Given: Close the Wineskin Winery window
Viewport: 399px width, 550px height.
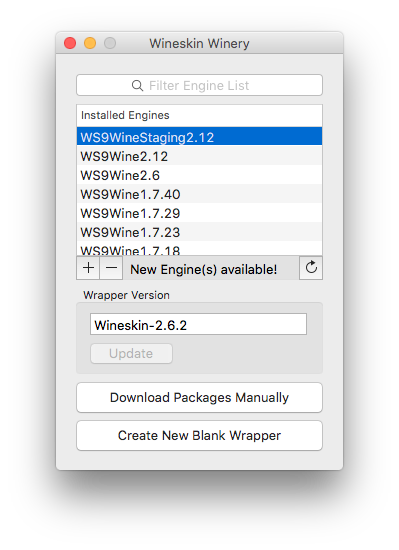Looking at the screenshot, I should click(70, 43).
